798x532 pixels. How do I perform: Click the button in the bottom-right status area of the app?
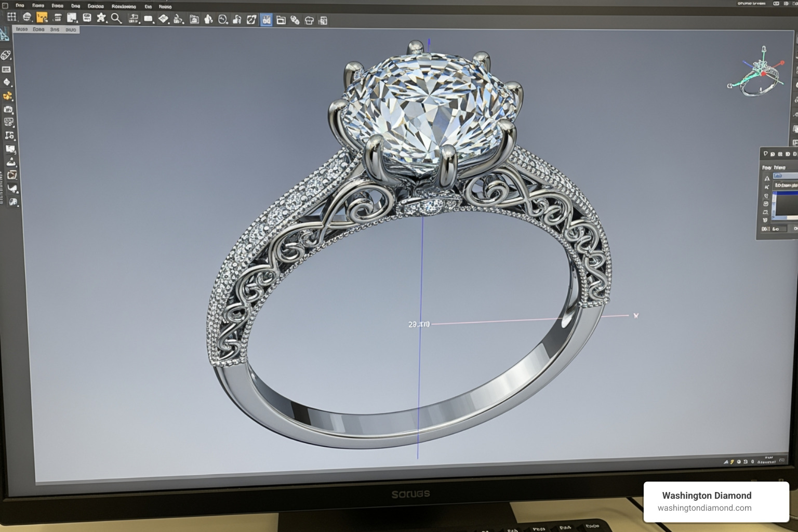pos(781,460)
